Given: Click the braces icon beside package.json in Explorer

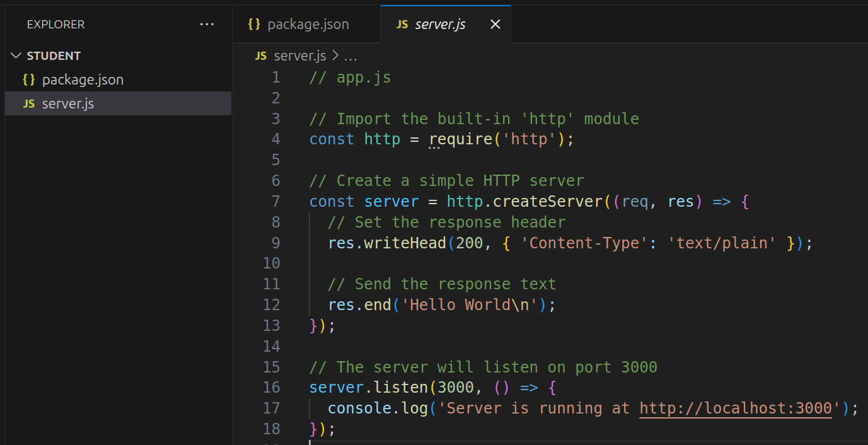Looking at the screenshot, I should tap(29, 80).
